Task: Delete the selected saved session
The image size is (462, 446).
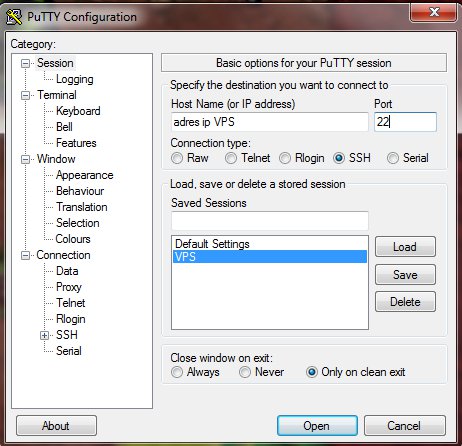Action: tap(405, 302)
